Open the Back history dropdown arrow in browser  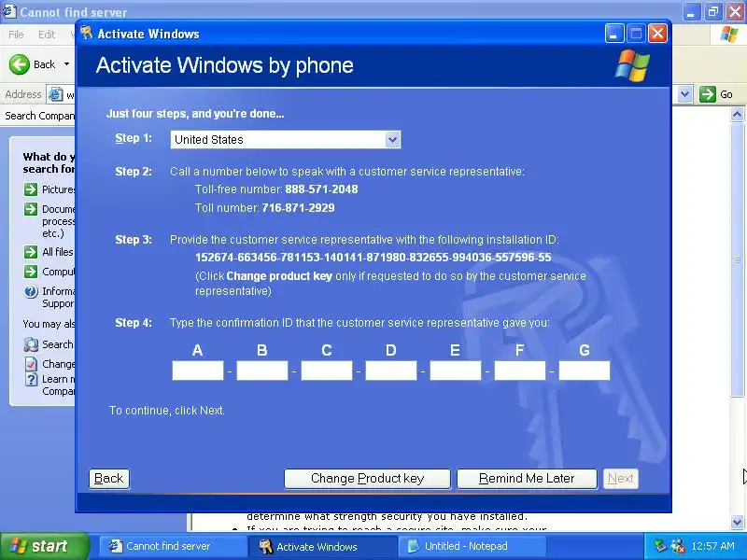(66, 64)
